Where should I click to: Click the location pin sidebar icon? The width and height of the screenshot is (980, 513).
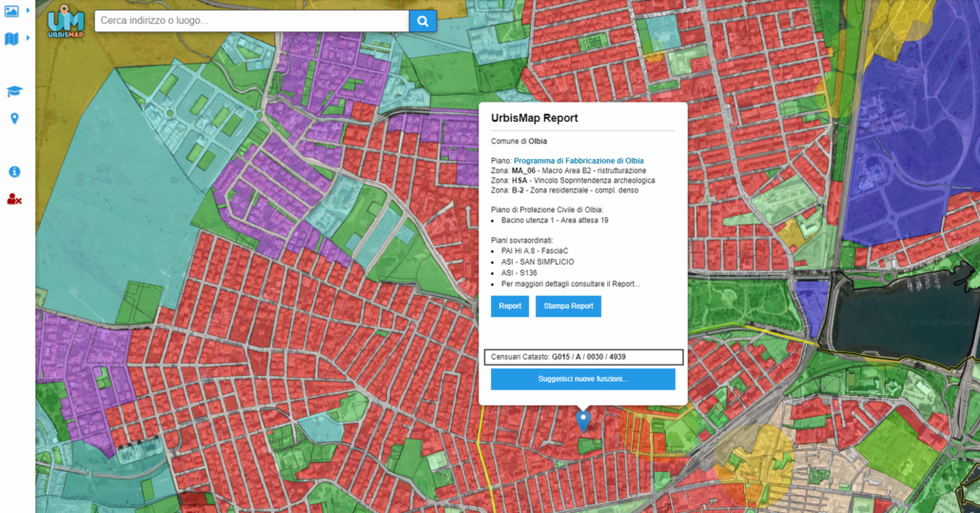coord(14,119)
